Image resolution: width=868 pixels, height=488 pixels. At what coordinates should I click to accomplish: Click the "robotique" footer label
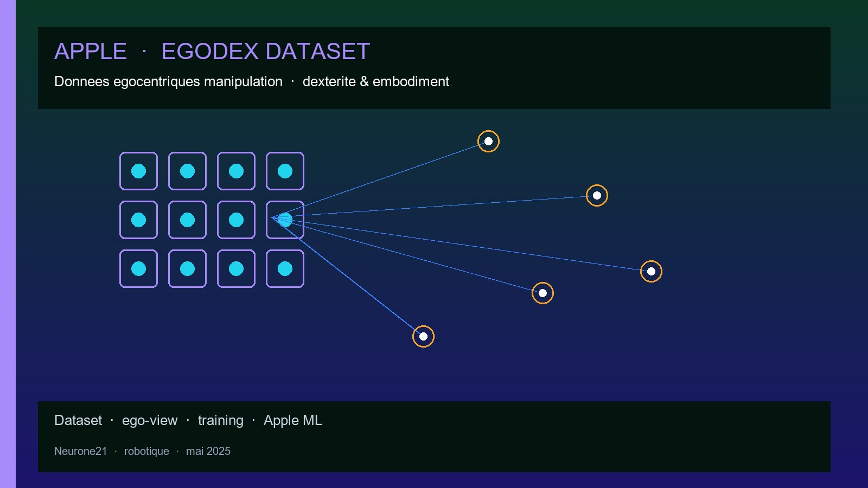pyautogui.click(x=146, y=451)
